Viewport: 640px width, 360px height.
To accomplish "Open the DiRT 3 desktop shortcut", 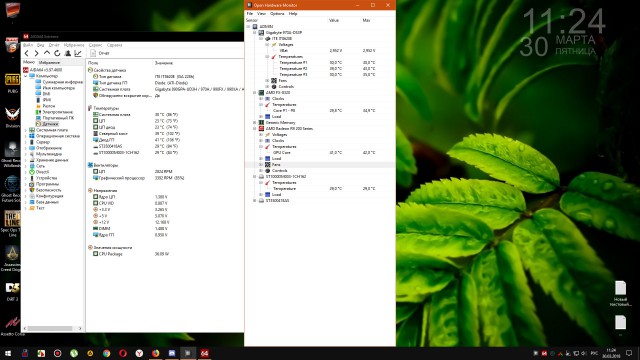I will 12,291.
